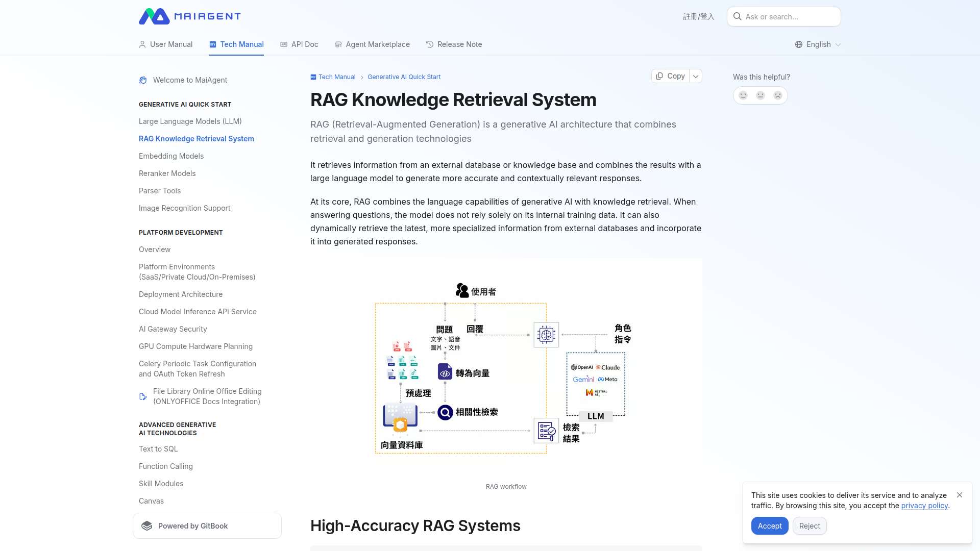Click the Generative AI Quick Start breadcrumb
Image resolution: width=980 pixels, height=551 pixels.
pyautogui.click(x=404, y=77)
